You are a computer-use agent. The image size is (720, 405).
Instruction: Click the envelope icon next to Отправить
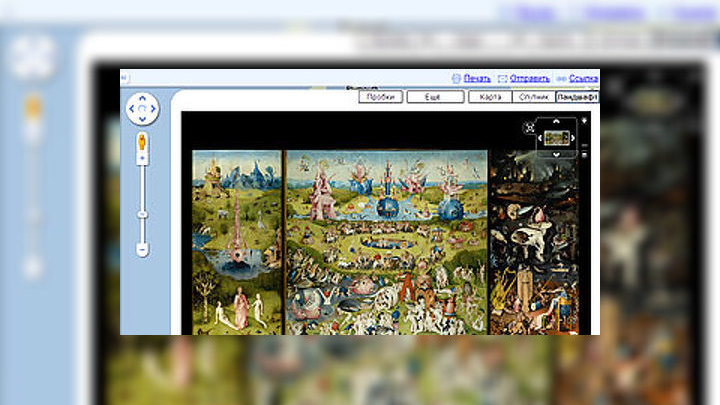(x=503, y=79)
